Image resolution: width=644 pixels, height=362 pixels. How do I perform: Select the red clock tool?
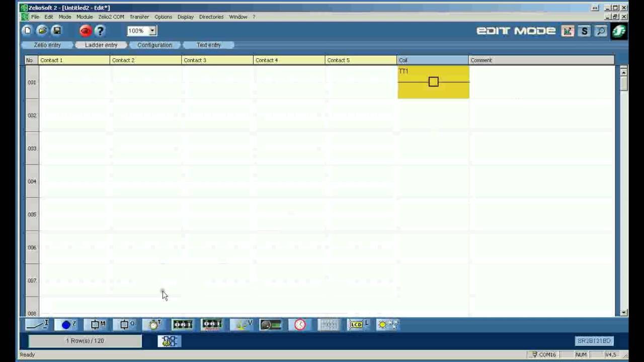point(300,325)
